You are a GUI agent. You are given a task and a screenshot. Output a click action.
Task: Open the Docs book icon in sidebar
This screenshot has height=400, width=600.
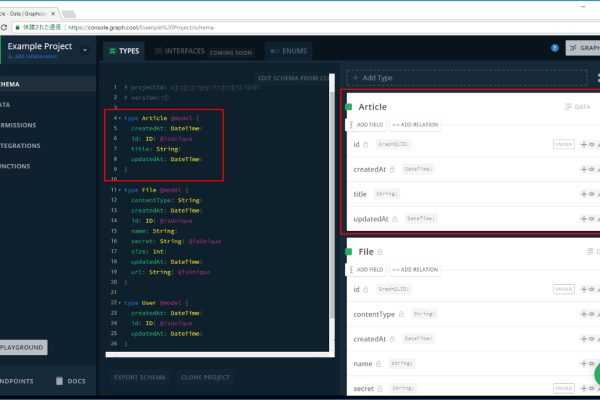(60, 381)
